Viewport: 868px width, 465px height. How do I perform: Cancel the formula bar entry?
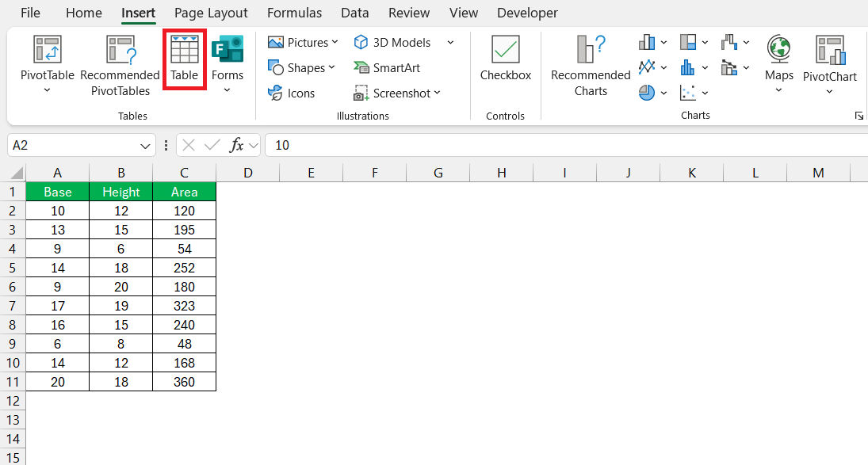(x=188, y=146)
